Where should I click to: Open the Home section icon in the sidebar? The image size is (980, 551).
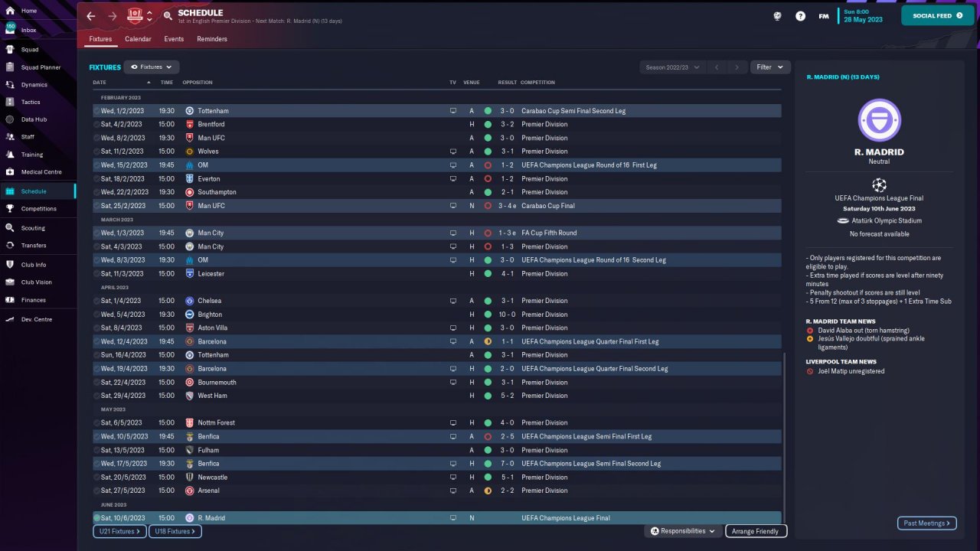tap(10, 11)
